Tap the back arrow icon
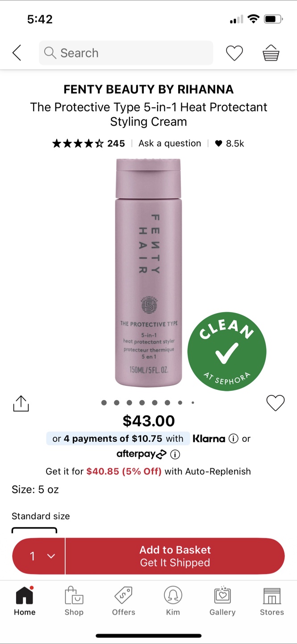The width and height of the screenshot is (297, 644). click(x=17, y=53)
